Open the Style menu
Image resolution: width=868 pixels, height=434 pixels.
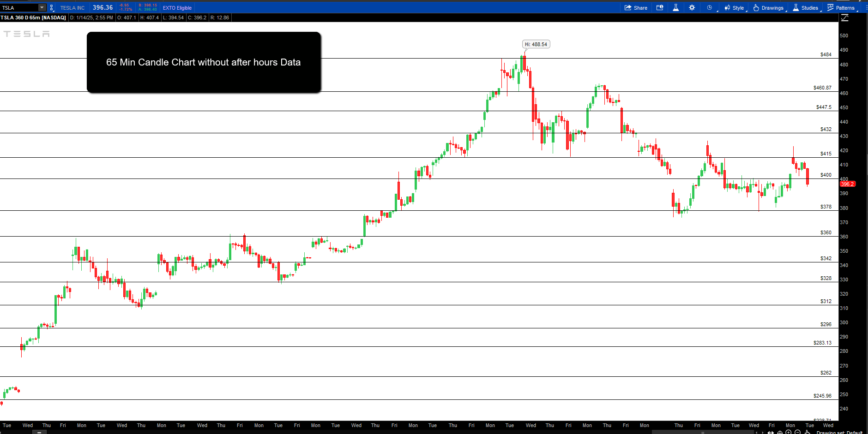point(734,8)
